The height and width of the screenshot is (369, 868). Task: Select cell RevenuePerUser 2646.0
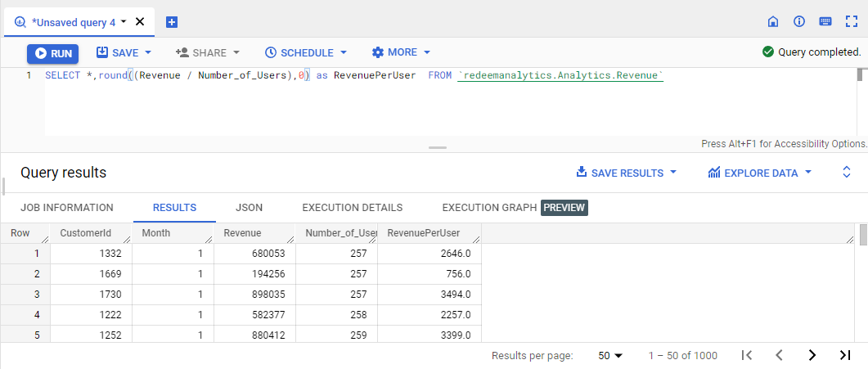pyautogui.click(x=429, y=254)
